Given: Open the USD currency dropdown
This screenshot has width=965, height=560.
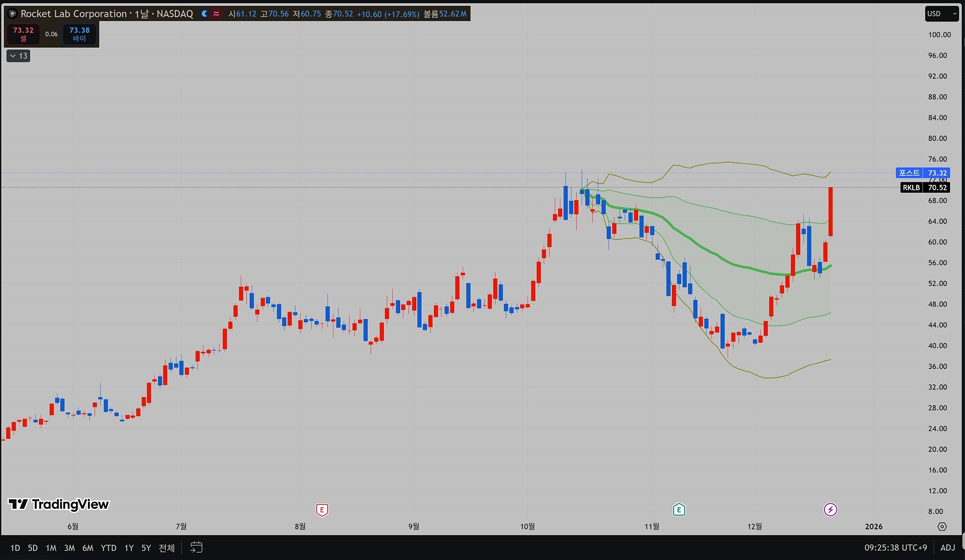Looking at the screenshot, I should (941, 14).
